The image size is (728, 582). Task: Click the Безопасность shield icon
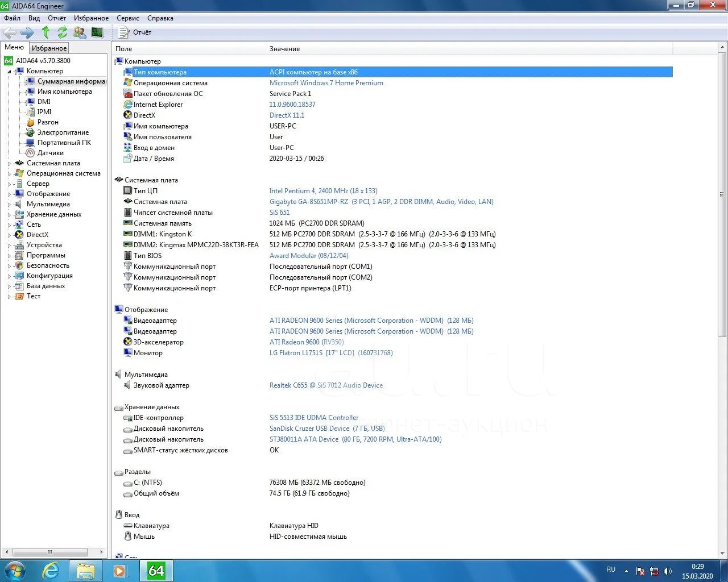point(19,265)
